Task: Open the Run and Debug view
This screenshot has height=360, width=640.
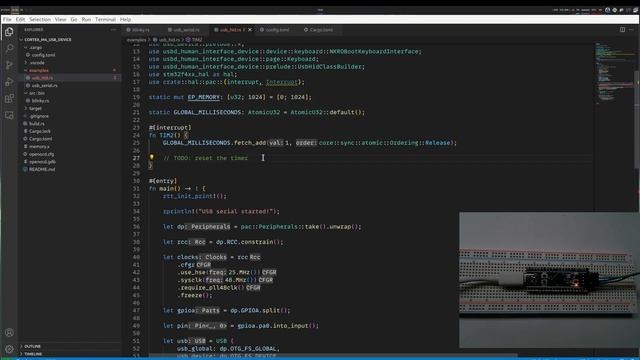Action: click(x=9, y=82)
